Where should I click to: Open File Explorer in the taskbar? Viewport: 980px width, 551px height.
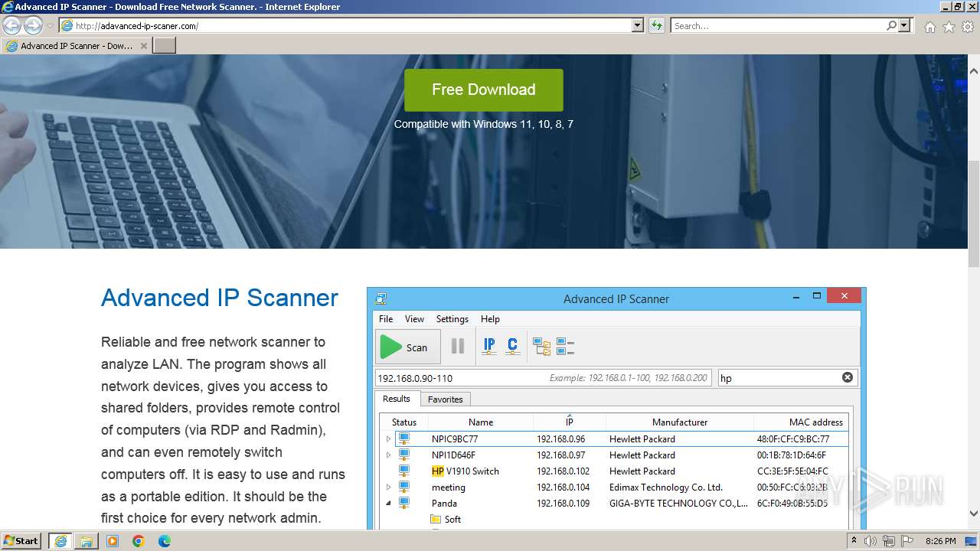click(x=87, y=541)
